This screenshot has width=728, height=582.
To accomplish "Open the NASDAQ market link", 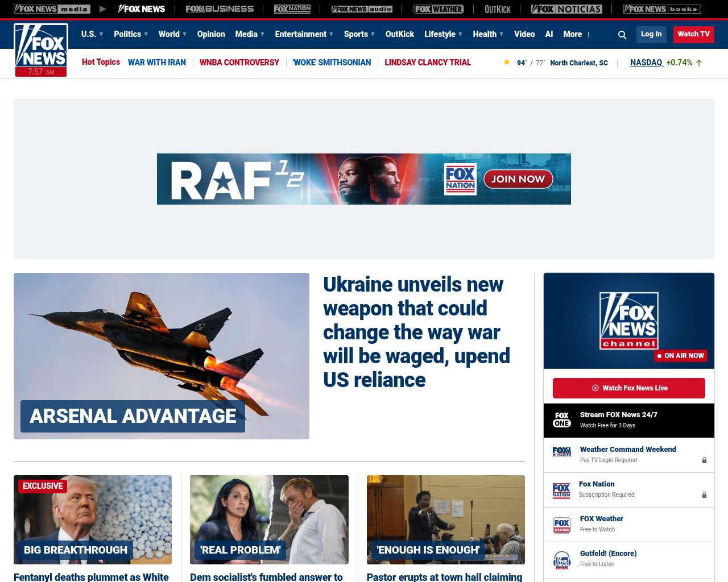I will click(647, 63).
